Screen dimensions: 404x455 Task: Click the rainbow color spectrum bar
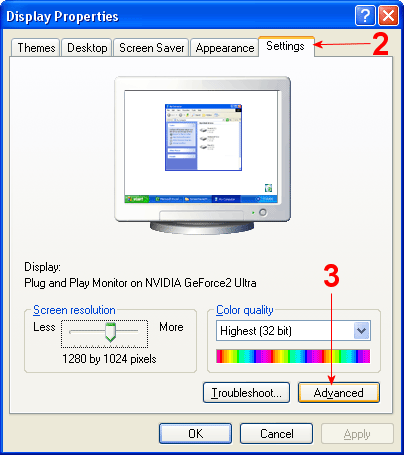(293, 356)
